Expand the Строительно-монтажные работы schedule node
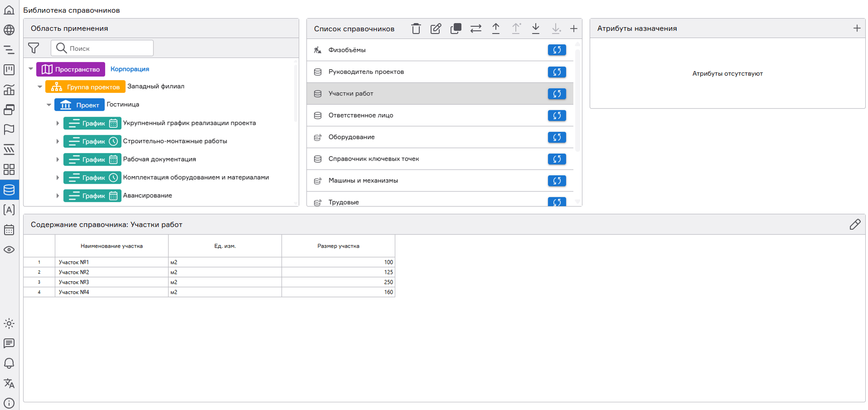The height and width of the screenshot is (410, 868). (x=58, y=142)
